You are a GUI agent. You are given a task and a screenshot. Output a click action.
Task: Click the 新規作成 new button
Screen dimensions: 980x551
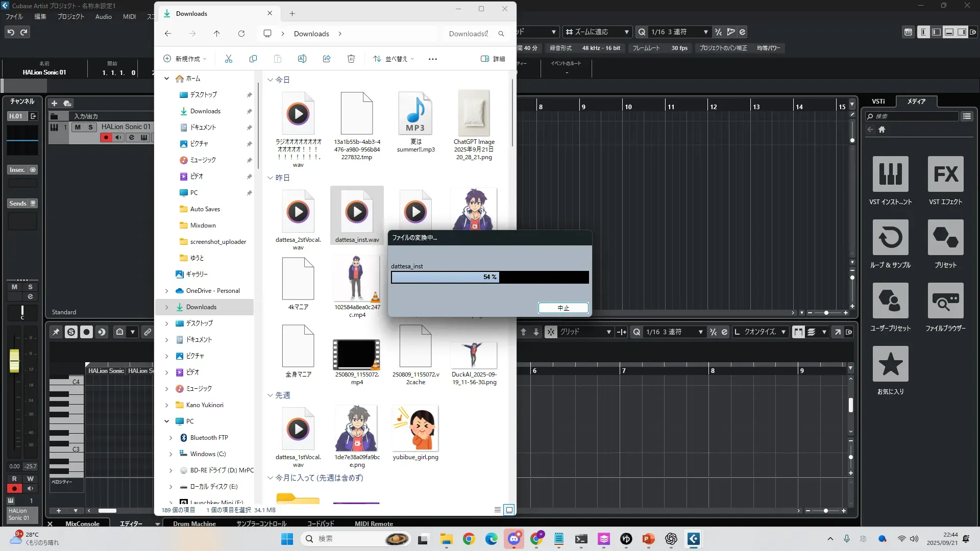point(185,59)
